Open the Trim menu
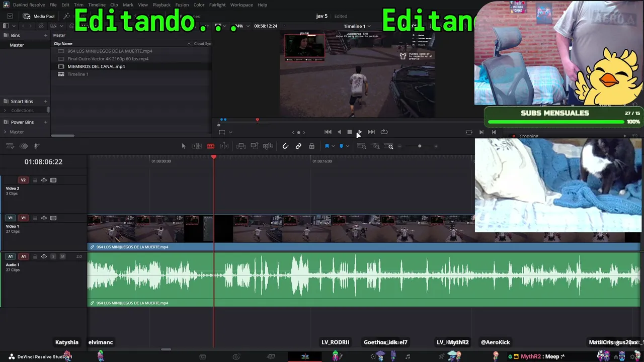Image resolution: width=644 pixels, height=362 pixels. [x=78, y=5]
